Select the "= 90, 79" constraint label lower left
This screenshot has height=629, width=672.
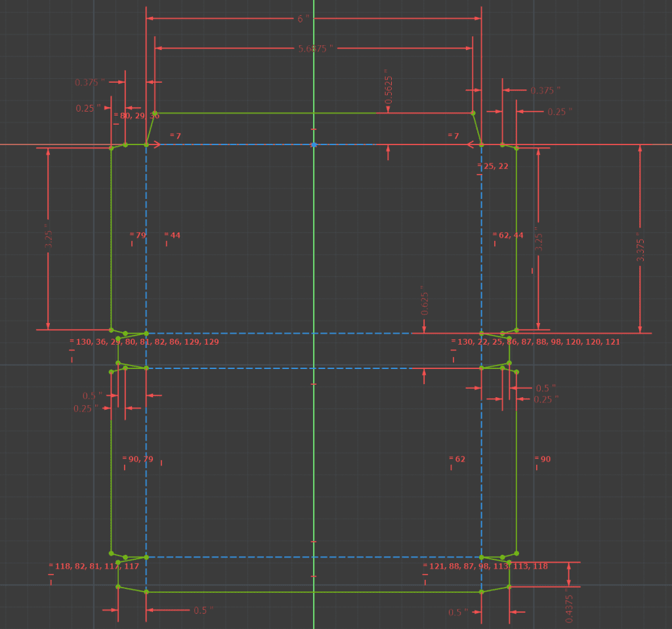(x=136, y=459)
